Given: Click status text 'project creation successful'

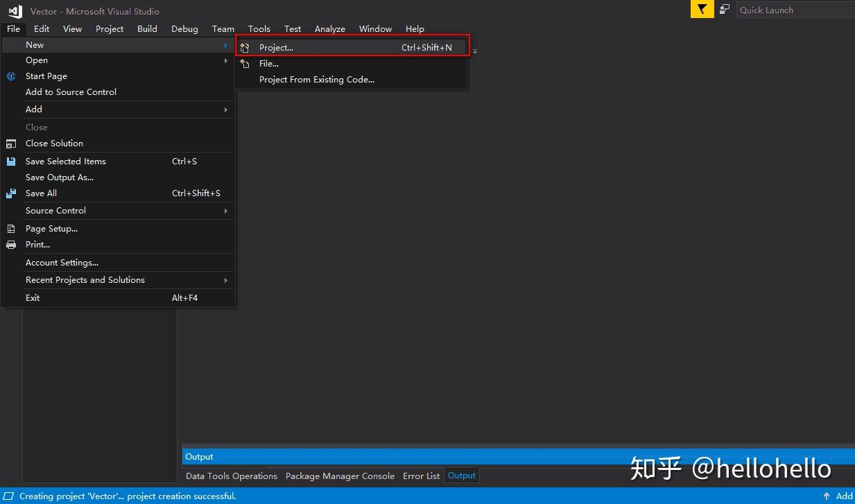Looking at the screenshot, I should coord(182,496).
